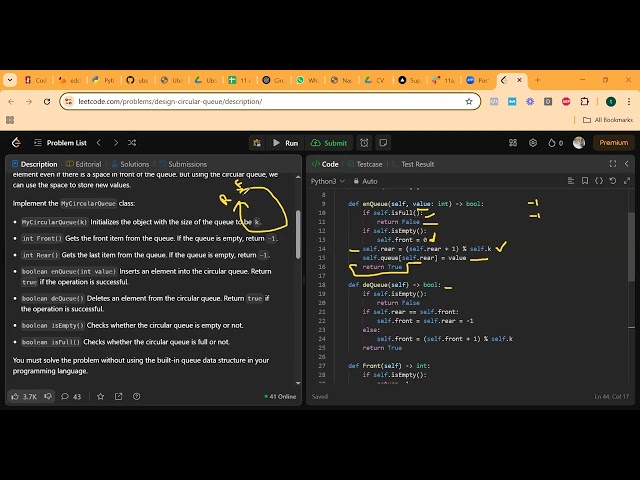Screen dimensions: 640x480
Task: Switch to the GitHub browser tab
Action: tap(138, 80)
